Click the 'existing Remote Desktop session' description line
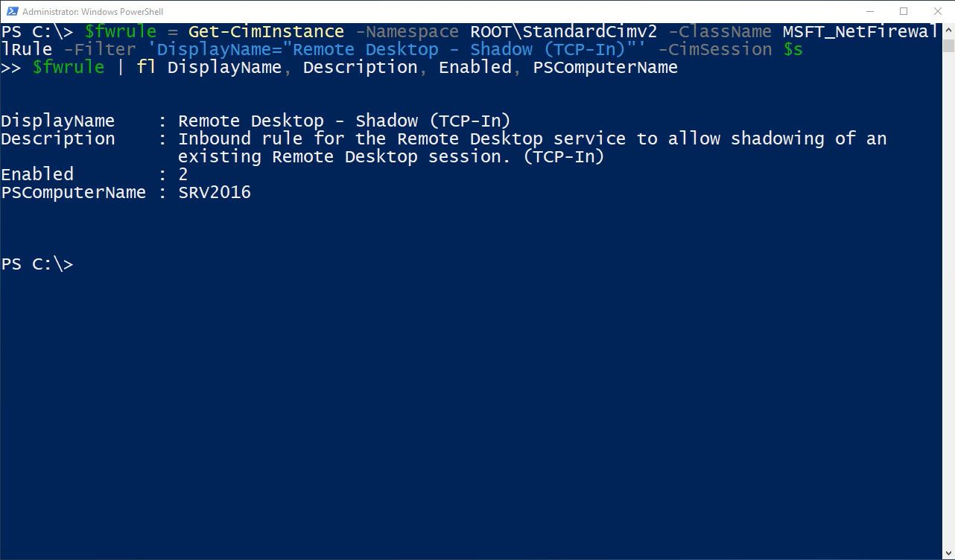 coord(391,156)
